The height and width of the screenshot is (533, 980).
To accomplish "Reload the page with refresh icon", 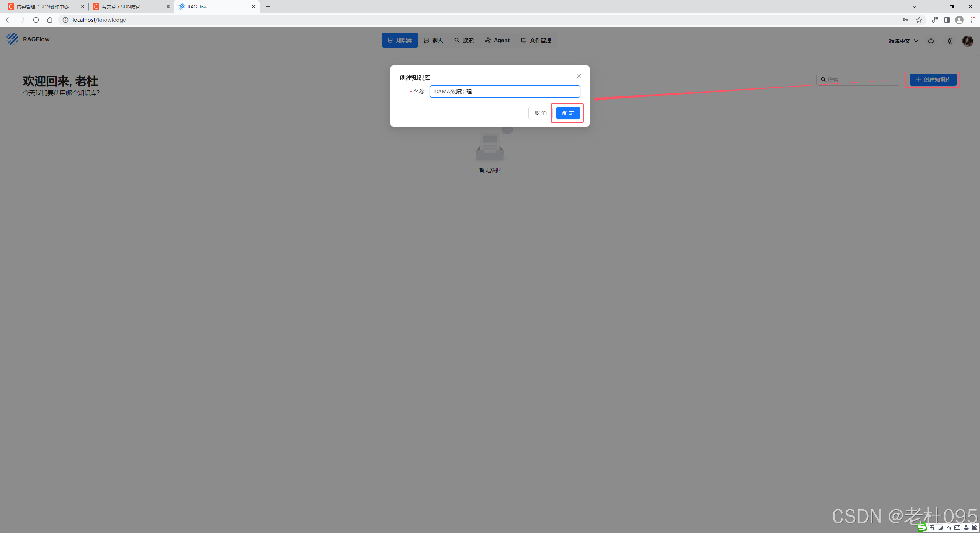I will pos(36,20).
